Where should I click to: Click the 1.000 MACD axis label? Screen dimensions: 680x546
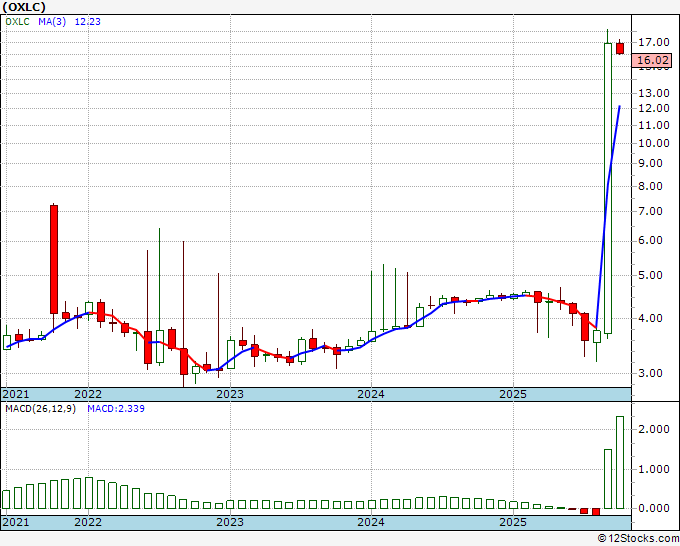(654, 469)
